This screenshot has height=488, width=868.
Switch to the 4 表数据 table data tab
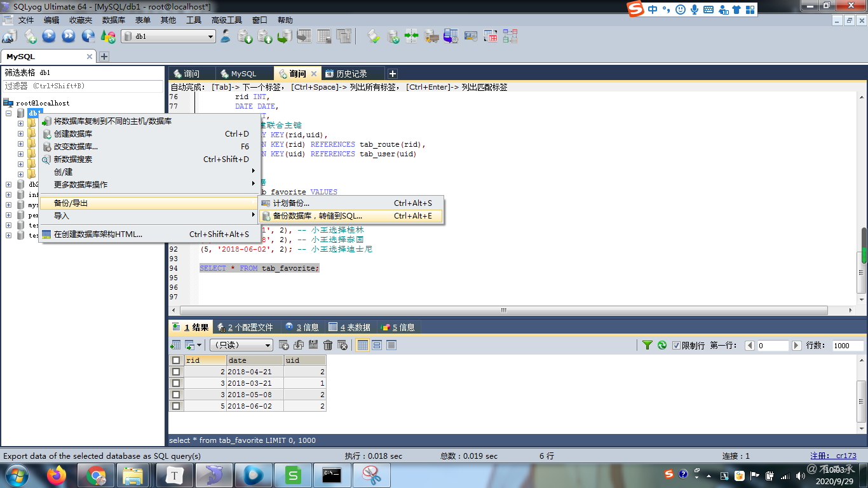click(x=349, y=327)
